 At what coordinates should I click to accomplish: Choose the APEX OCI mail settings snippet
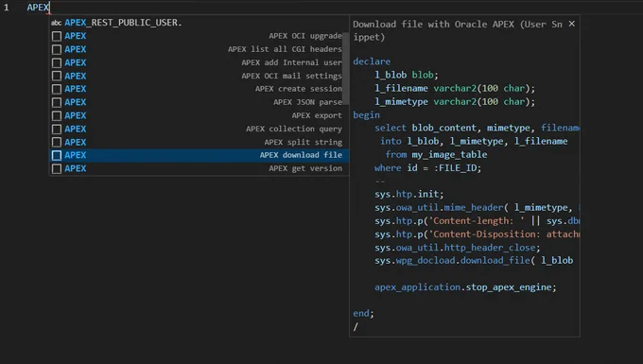pos(200,76)
